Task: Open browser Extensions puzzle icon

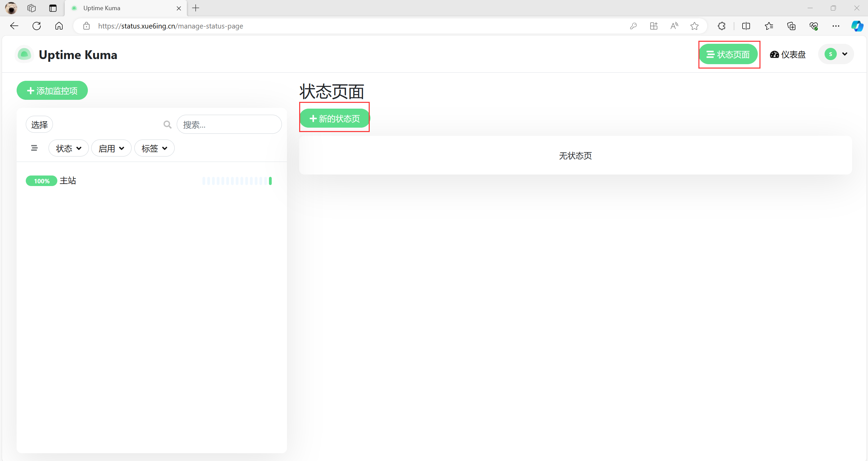Action: click(x=721, y=26)
